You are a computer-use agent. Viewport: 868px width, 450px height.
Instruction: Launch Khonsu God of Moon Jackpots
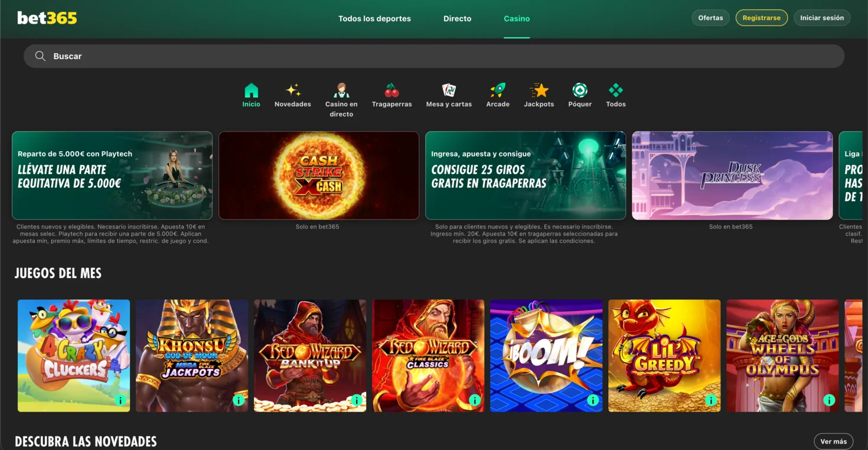pos(192,356)
